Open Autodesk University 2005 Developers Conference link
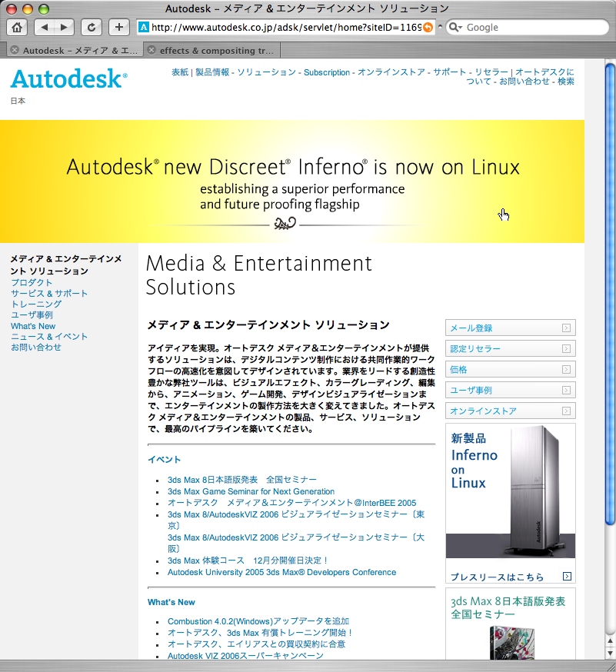Screen dimensions: 616x672 [x=281, y=572]
